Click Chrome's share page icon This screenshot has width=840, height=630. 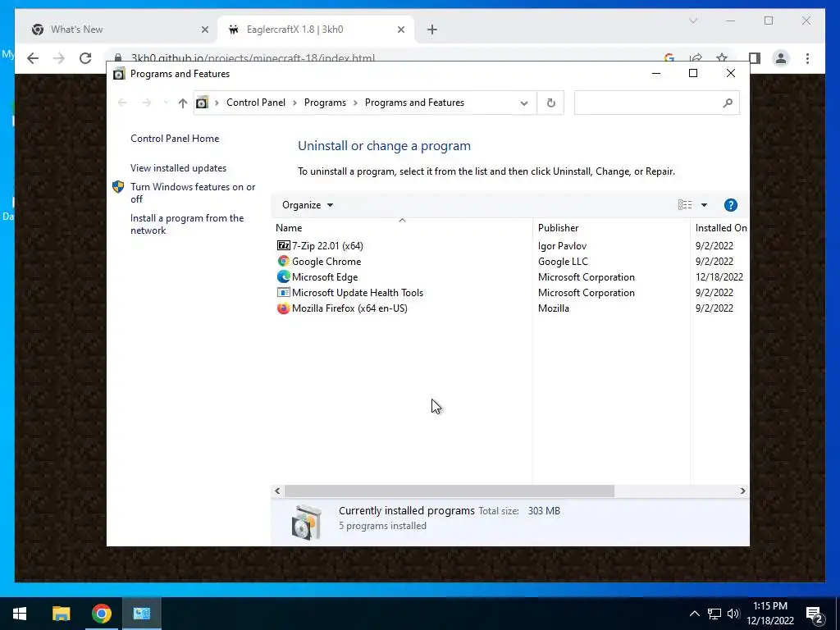696,58
